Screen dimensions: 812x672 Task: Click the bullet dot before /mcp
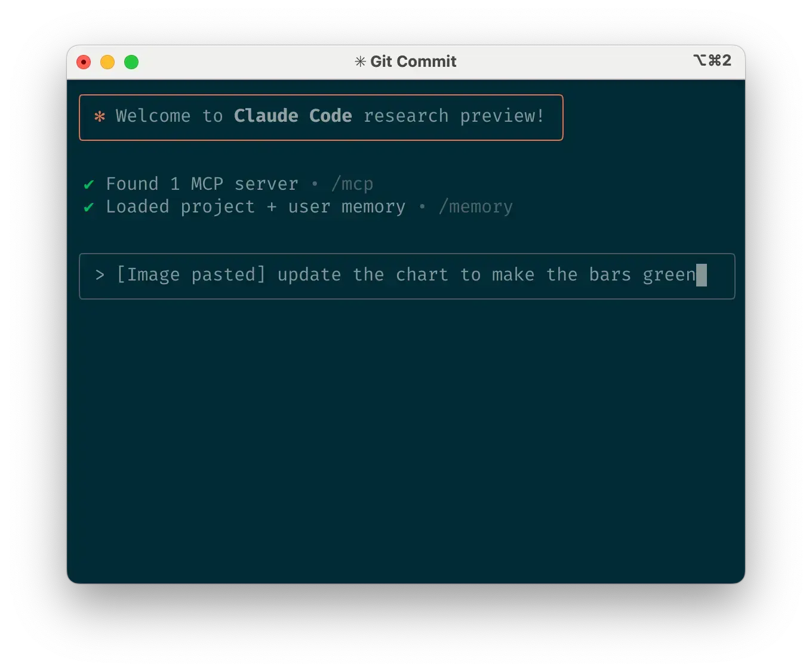pos(315,184)
